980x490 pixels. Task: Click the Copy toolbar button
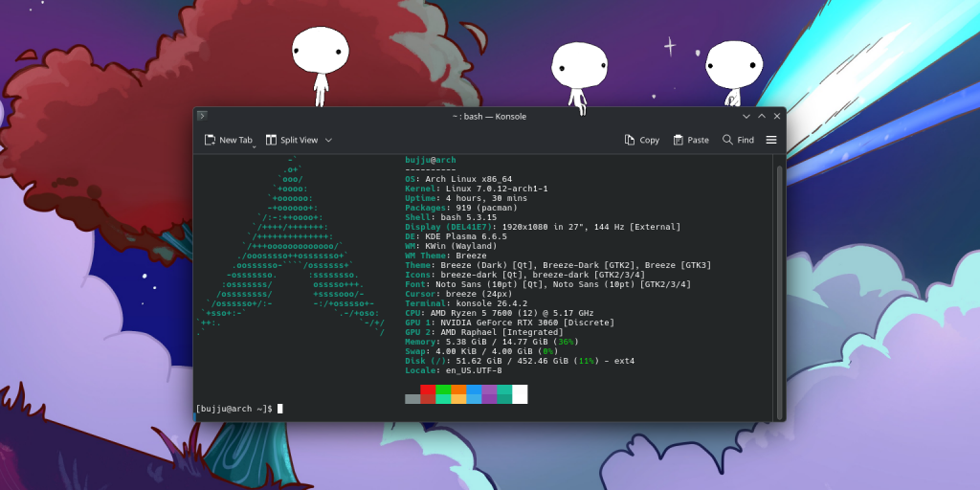pyautogui.click(x=642, y=140)
